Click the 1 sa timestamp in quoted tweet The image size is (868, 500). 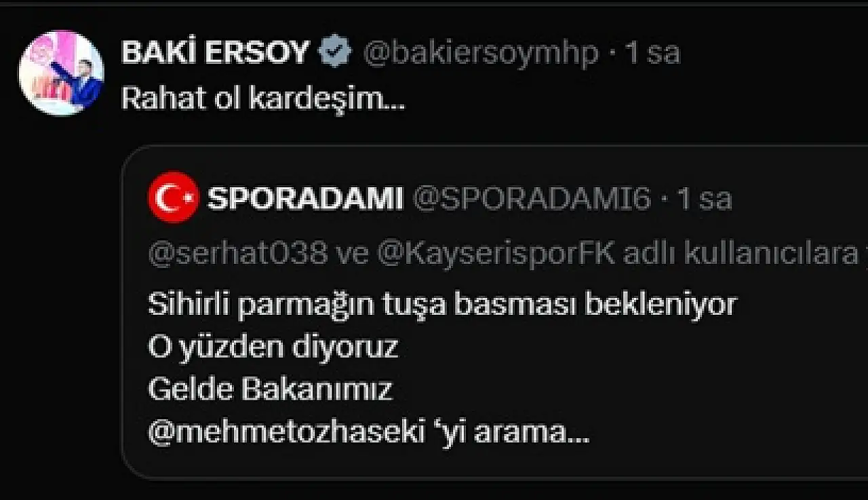[x=704, y=199]
